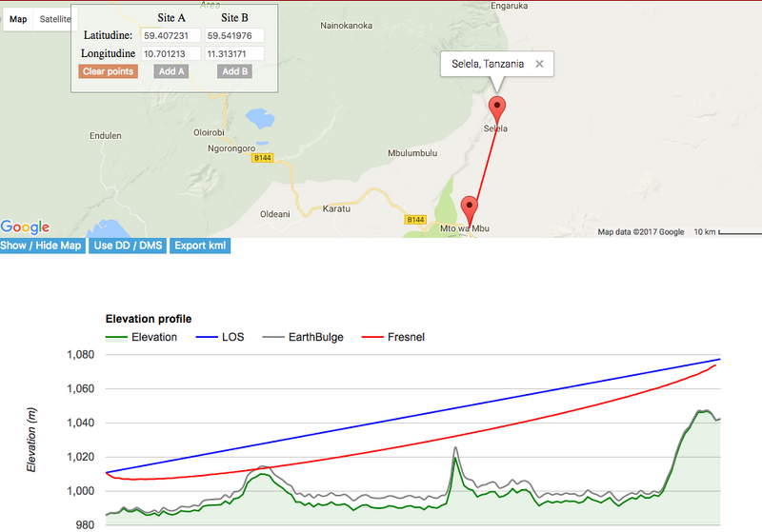Click the Selela, Tanzania popup text
762x532 pixels.
(488, 64)
